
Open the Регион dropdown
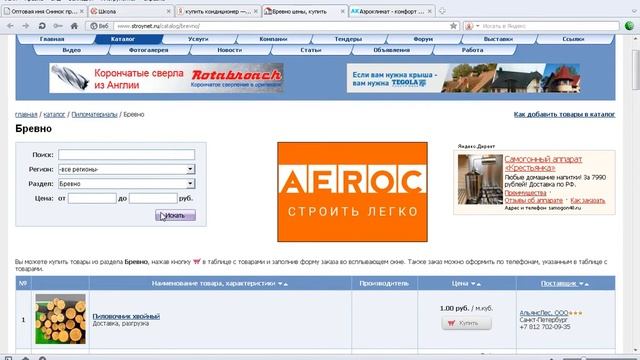[127, 169]
